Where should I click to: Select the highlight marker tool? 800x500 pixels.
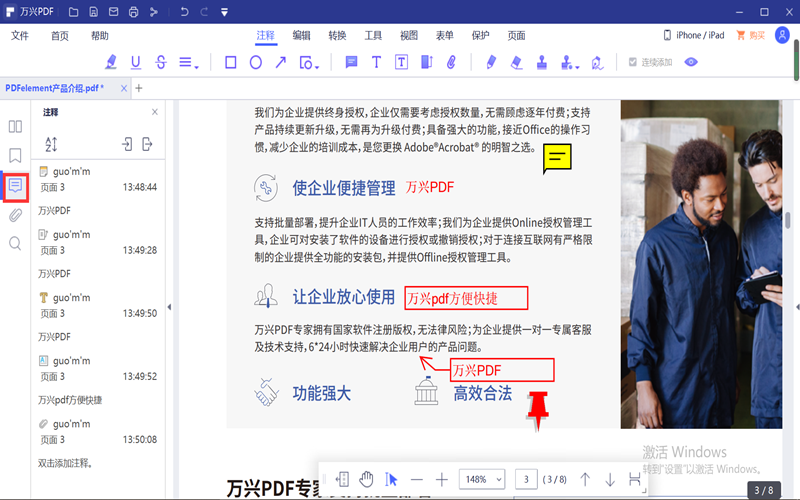coord(111,62)
